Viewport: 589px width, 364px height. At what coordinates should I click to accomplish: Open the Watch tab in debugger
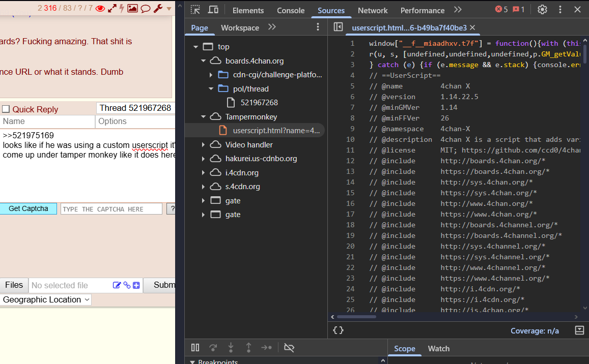tap(438, 349)
